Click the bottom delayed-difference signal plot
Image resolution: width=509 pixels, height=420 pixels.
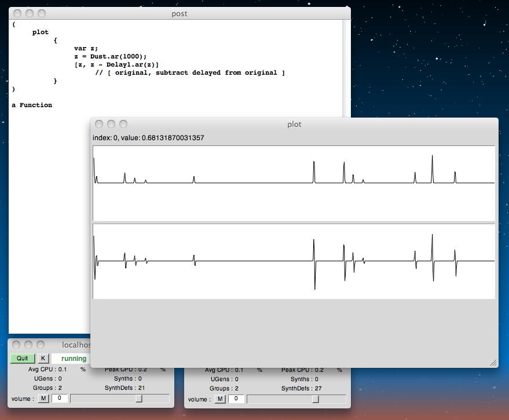click(294, 261)
